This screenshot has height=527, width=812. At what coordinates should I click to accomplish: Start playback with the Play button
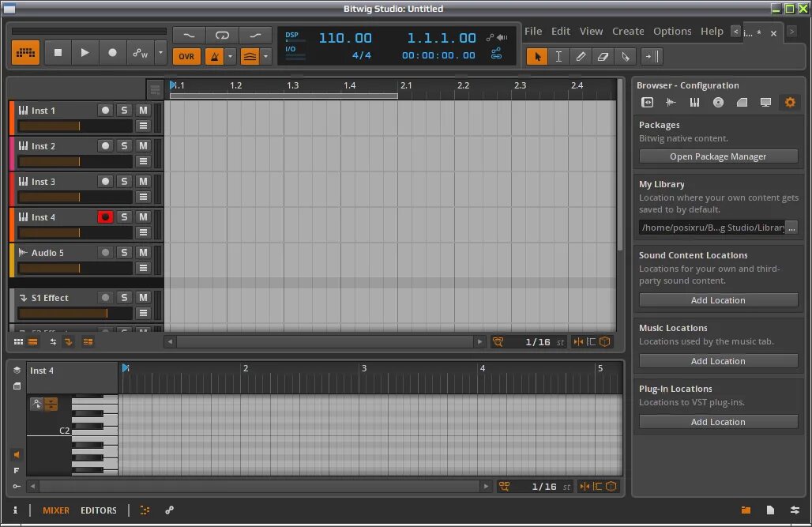(x=85, y=53)
